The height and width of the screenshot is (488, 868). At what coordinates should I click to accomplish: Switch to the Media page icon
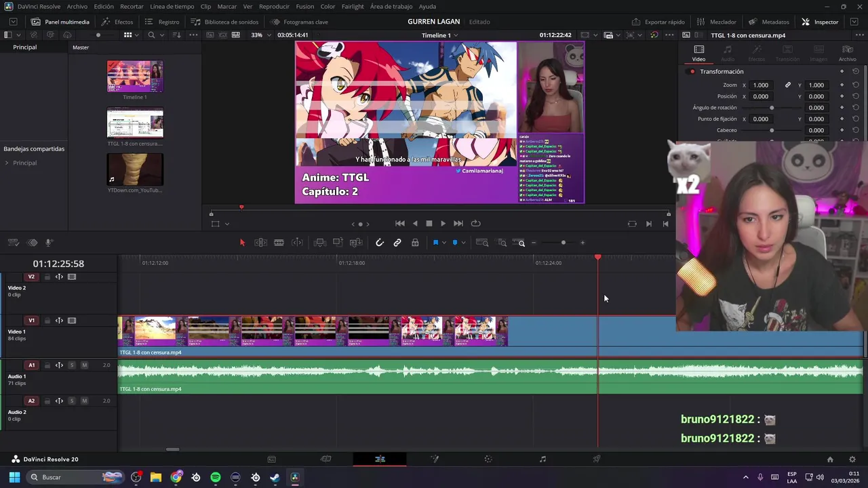point(271,459)
